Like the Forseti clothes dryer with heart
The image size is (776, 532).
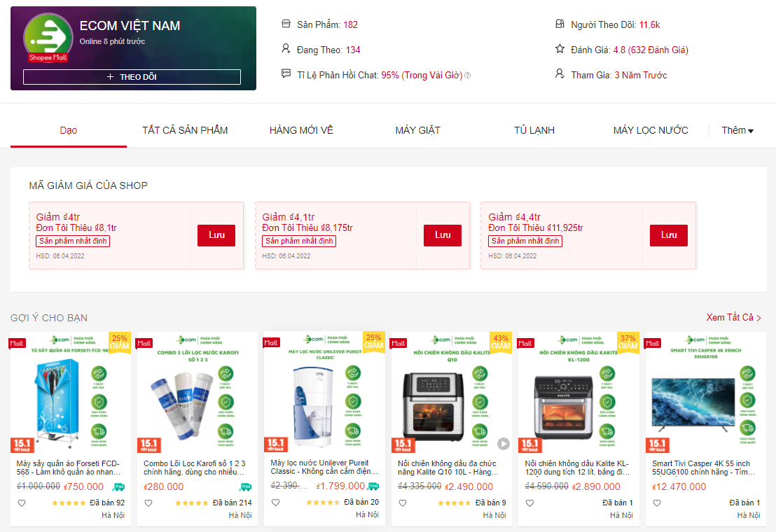tap(21, 503)
